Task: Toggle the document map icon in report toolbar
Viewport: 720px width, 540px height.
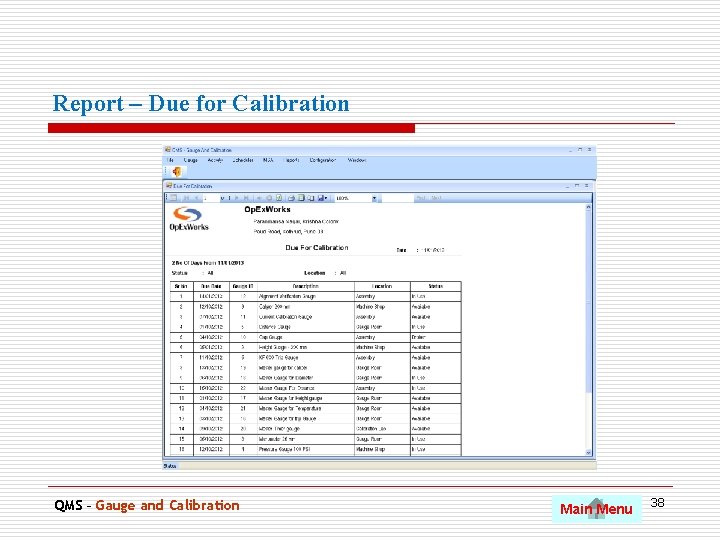Action: point(173,198)
